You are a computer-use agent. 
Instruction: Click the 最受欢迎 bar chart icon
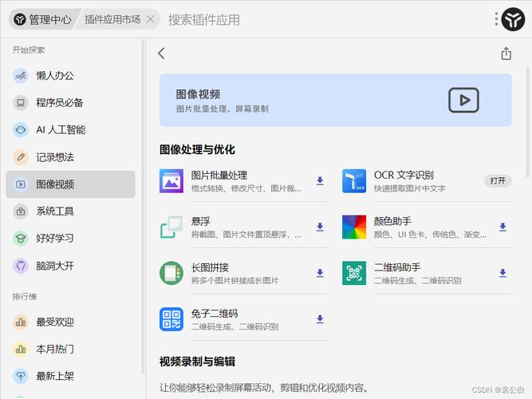(x=21, y=322)
